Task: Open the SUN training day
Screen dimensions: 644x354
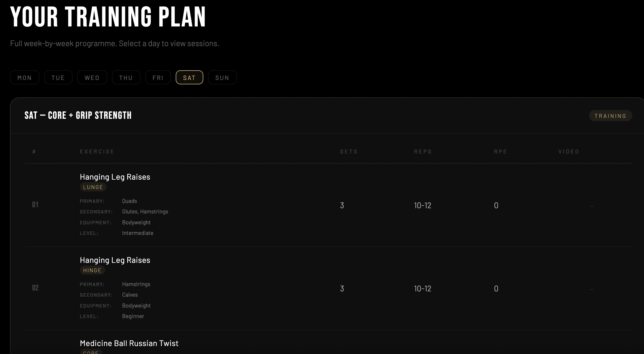Action: pyautogui.click(x=222, y=77)
